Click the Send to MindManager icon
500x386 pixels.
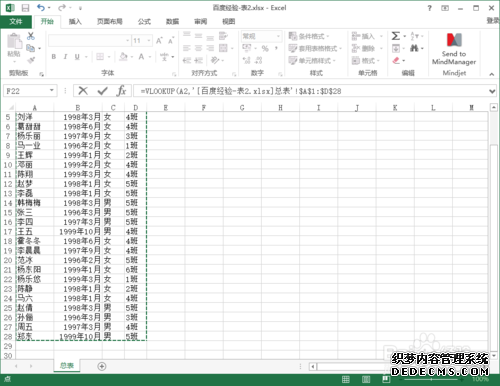(454, 40)
